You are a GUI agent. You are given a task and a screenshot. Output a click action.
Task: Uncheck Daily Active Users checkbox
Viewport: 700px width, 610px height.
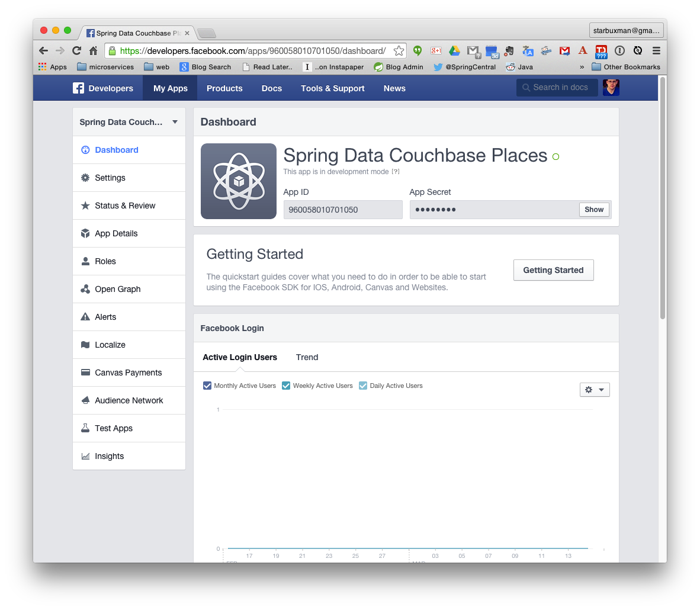[363, 386]
